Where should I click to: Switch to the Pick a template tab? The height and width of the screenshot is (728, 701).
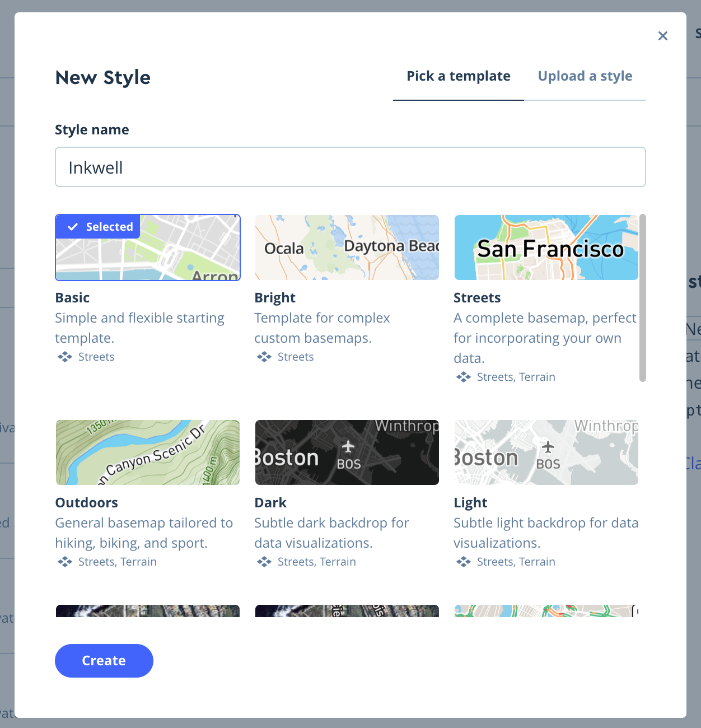(x=458, y=76)
